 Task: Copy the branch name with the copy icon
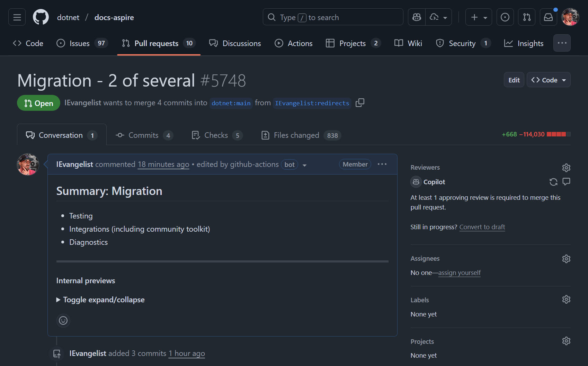click(x=360, y=103)
